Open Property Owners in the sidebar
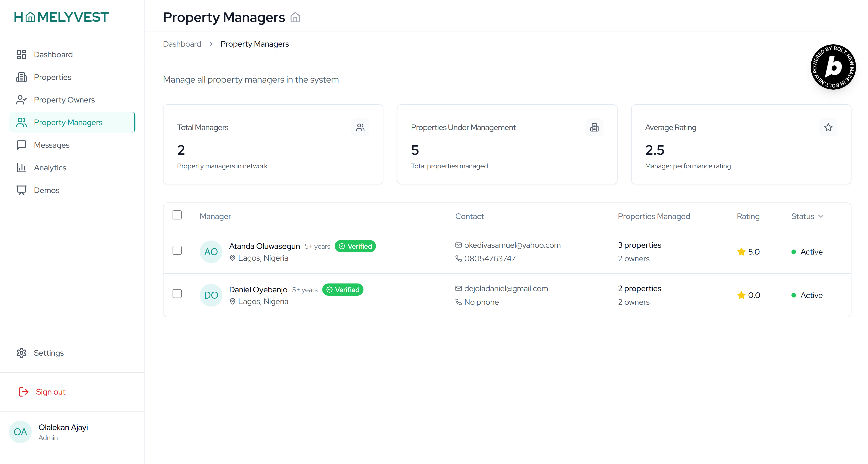This screenshot has height=464, width=868. point(64,100)
